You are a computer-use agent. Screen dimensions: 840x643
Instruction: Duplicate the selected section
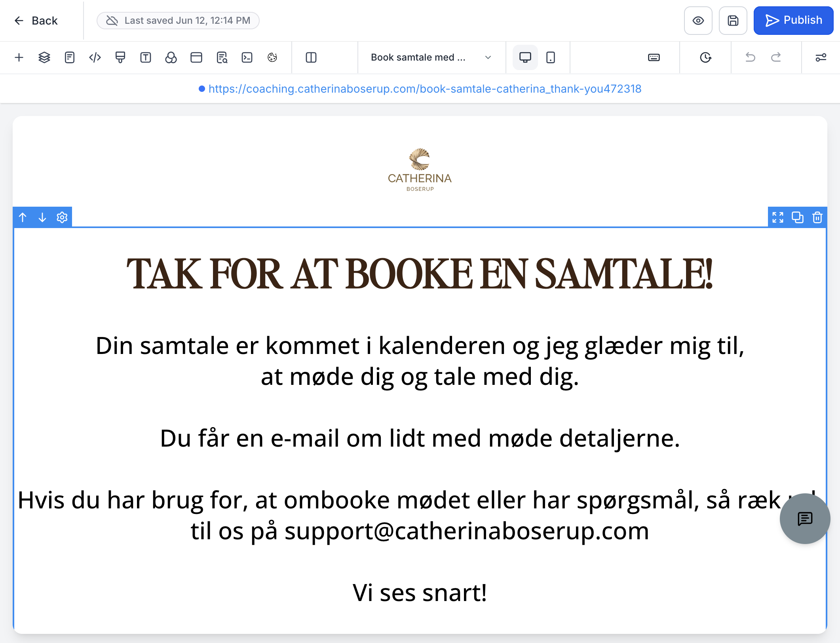(798, 217)
